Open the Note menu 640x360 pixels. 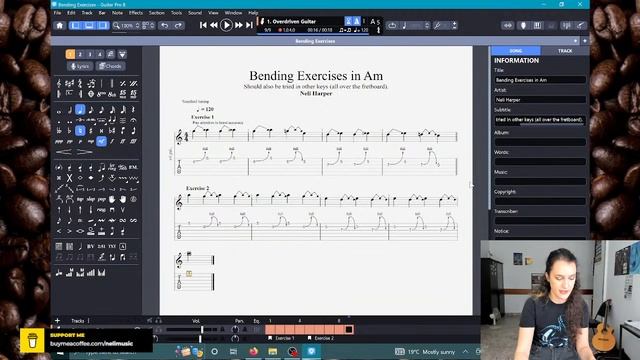117,13
